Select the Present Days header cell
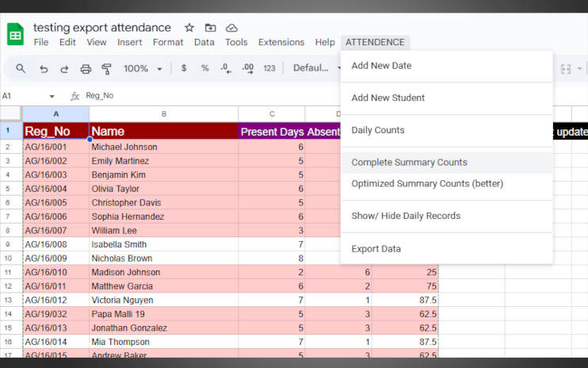The width and height of the screenshot is (588, 368). tap(272, 132)
